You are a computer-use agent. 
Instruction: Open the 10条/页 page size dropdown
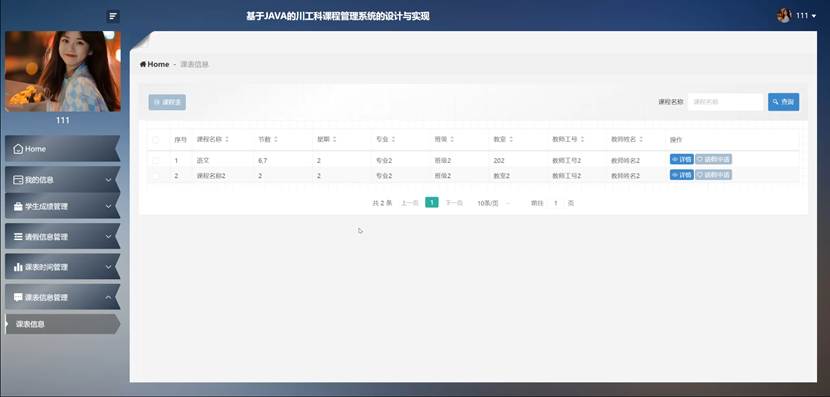tap(493, 203)
